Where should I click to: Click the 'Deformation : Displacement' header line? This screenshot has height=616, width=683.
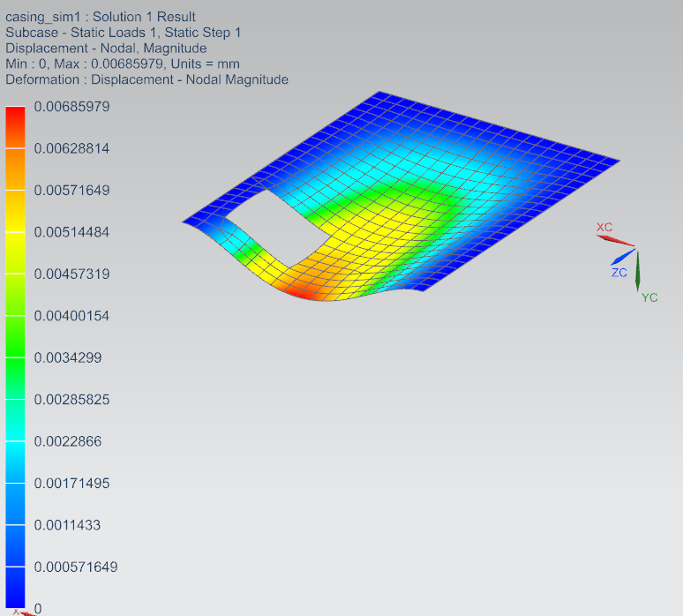pos(146,79)
